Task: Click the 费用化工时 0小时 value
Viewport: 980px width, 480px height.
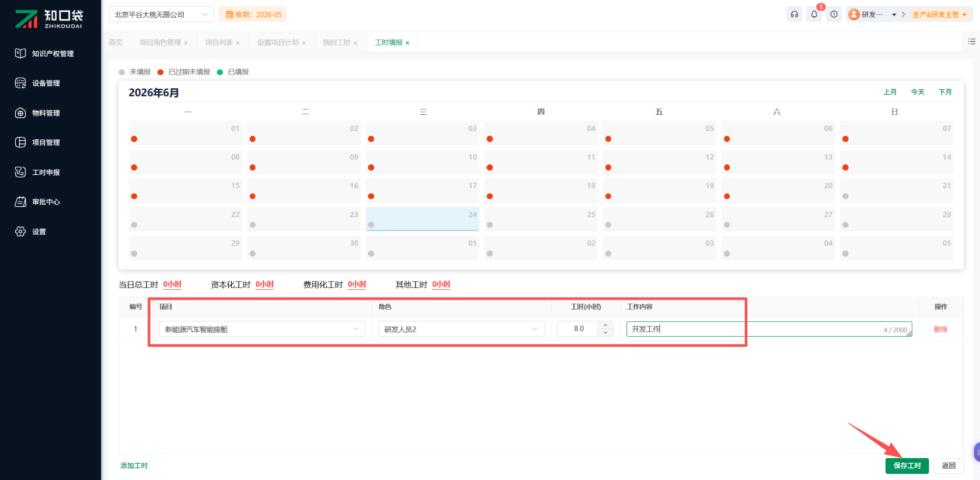Action: pyautogui.click(x=357, y=285)
